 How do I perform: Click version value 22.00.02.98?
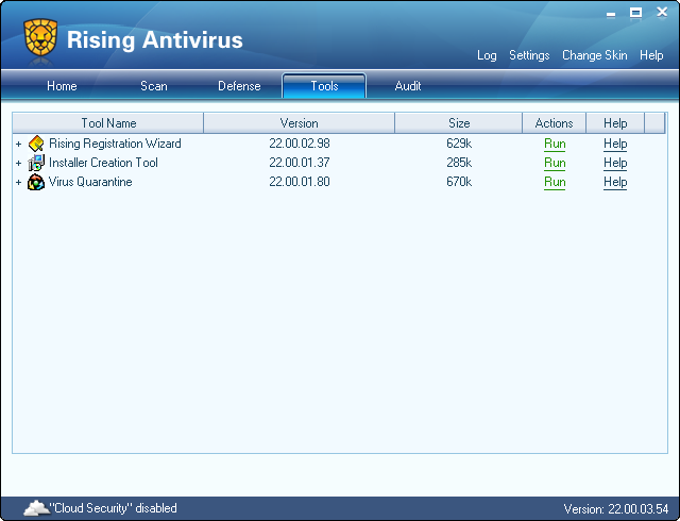299,144
